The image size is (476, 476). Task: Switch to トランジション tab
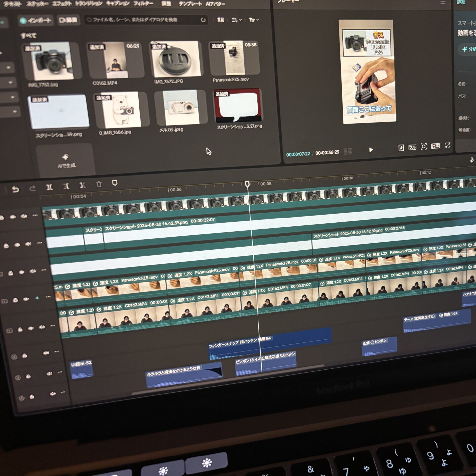(89, 3)
